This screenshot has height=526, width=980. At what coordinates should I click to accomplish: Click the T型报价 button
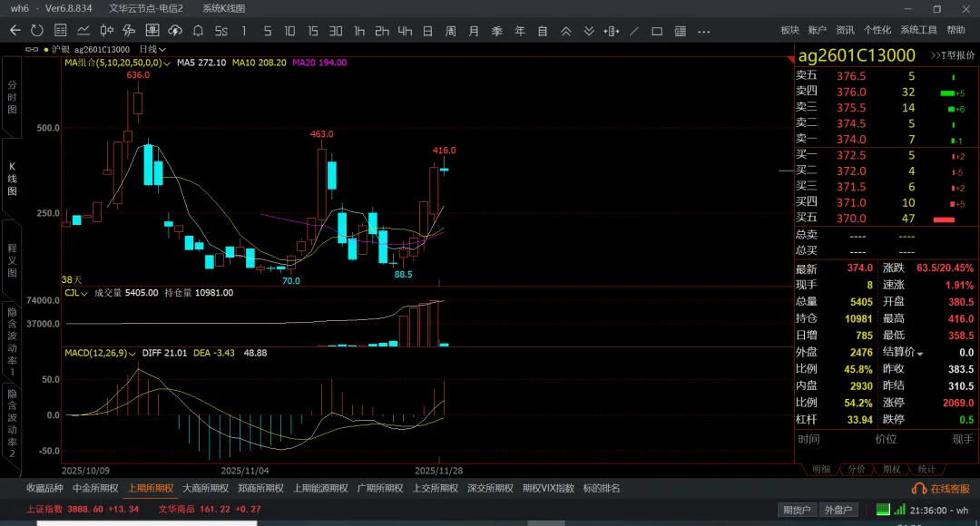point(953,56)
